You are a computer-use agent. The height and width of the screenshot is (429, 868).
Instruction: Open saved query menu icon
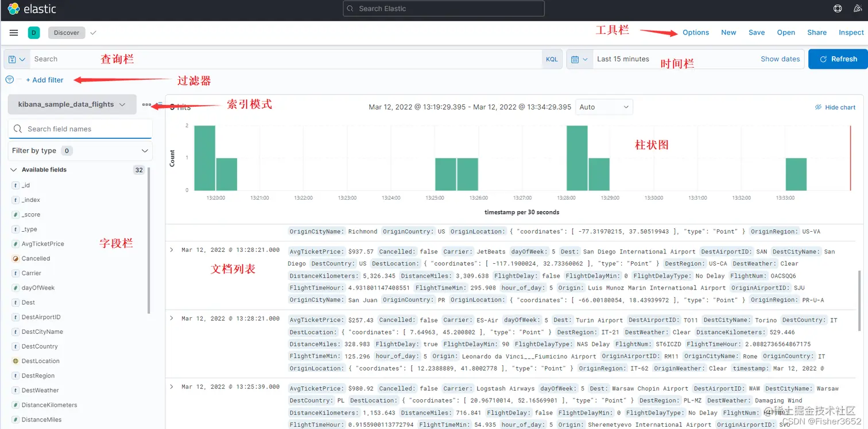point(17,59)
